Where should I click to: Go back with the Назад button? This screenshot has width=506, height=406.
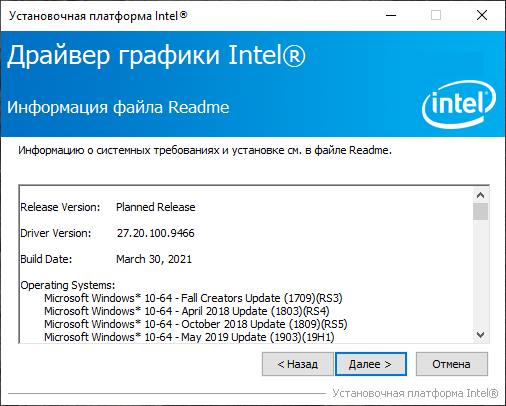(x=298, y=364)
